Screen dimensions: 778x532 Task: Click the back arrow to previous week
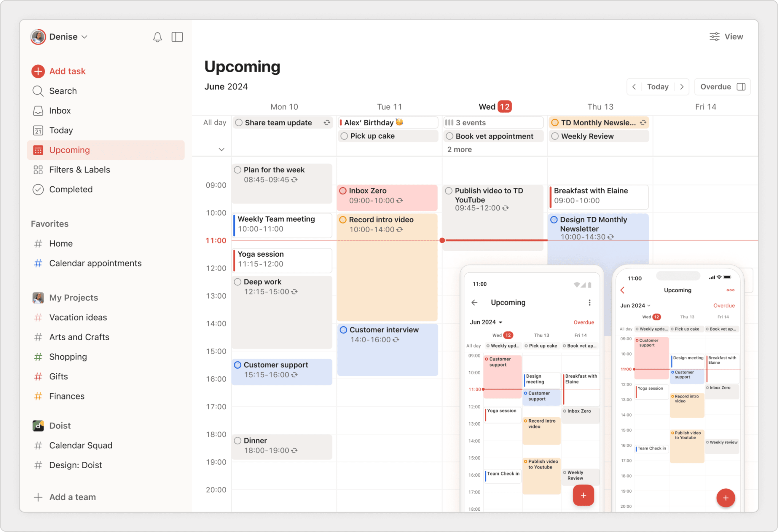(635, 86)
